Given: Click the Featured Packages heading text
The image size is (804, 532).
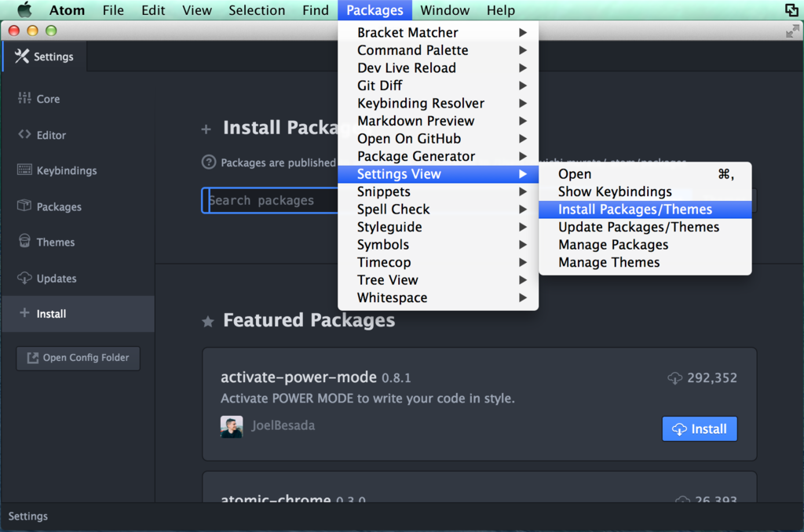Looking at the screenshot, I should (x=309, y=320).
